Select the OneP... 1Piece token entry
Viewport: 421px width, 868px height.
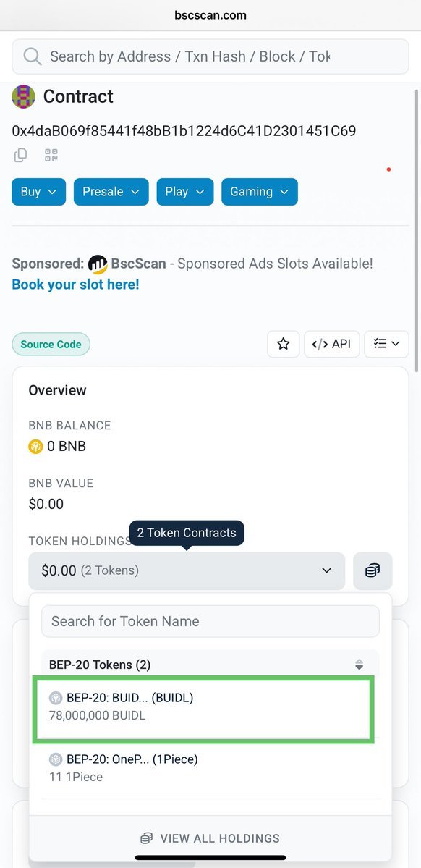pos(210,768)
